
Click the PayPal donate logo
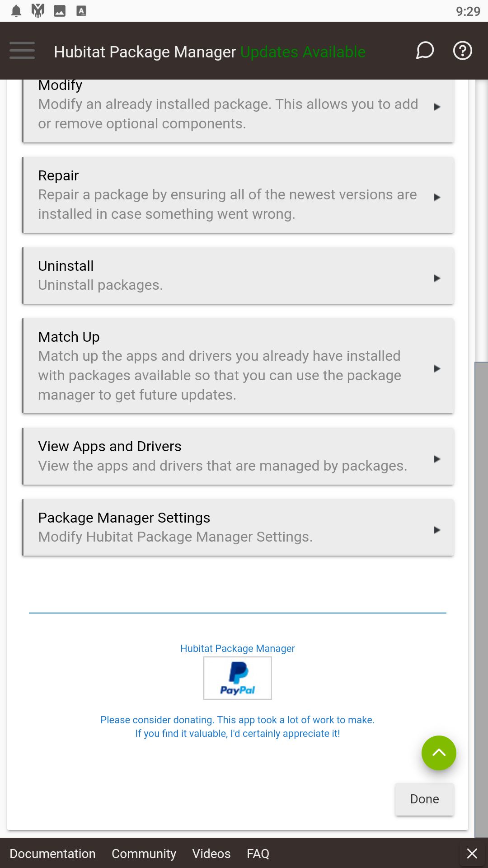point(238,678)
